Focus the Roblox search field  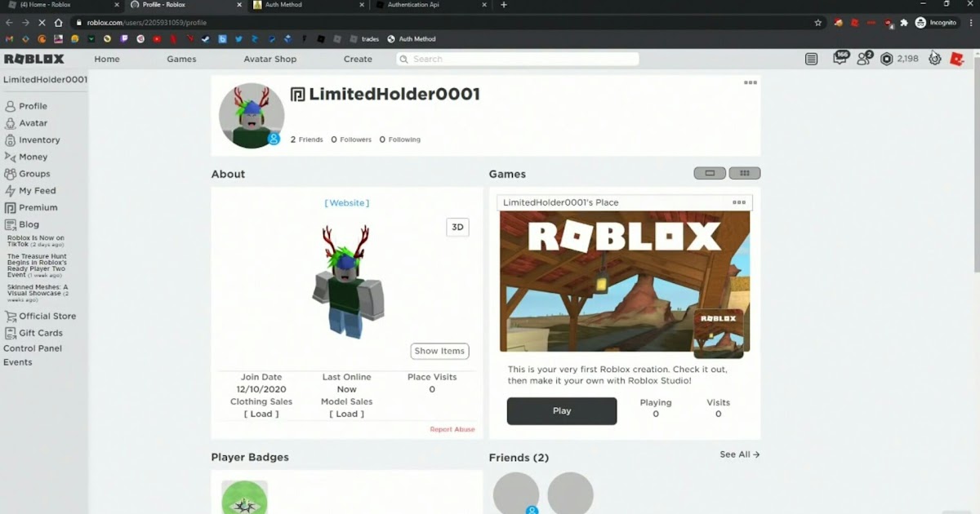coord(518,59)
